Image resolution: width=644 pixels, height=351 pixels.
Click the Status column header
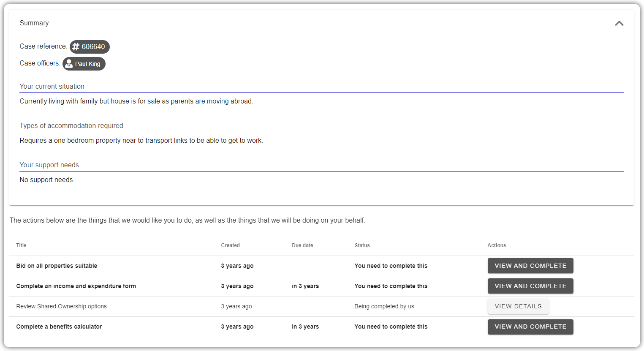pos(362,245)
